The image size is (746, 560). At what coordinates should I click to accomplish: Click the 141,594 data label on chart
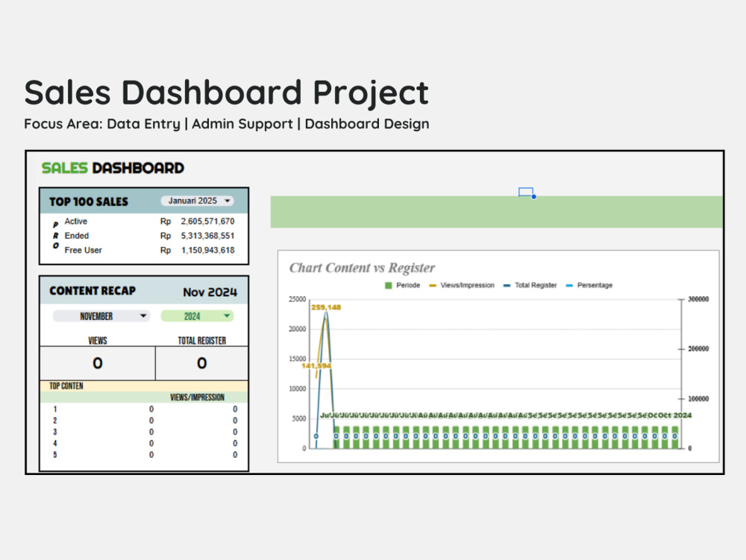click(x=316, y=365)
